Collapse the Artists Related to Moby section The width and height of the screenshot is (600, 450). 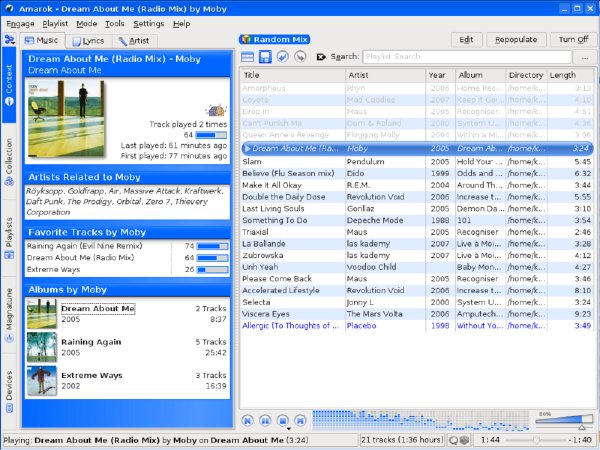tap(127, 177)
